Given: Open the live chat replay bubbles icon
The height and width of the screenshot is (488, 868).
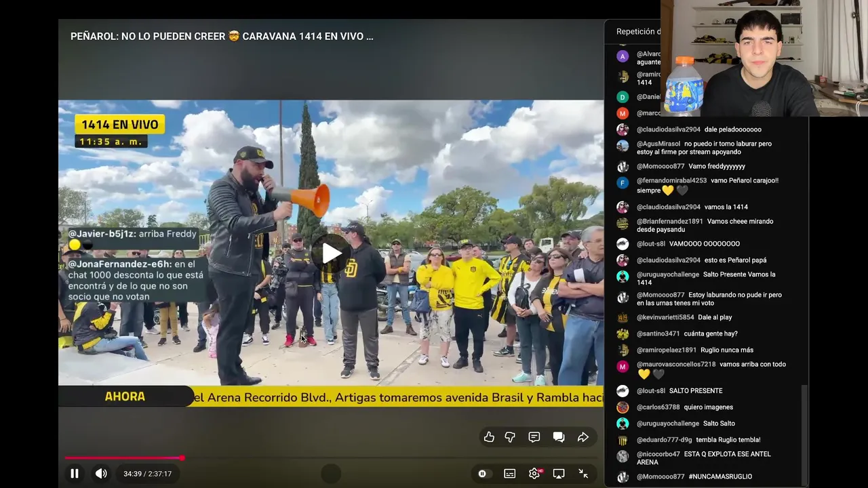Looking at the screenshot, I should point(559,437).
